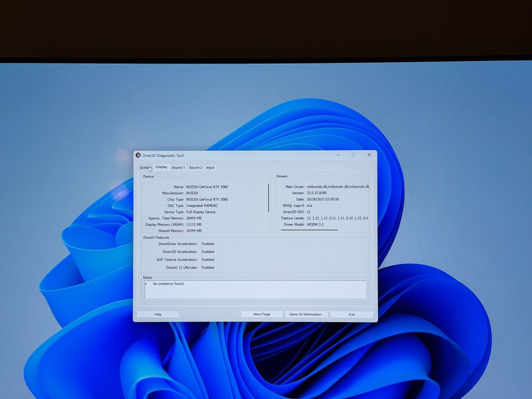Click the 12115 MB VRAM value

194,225
